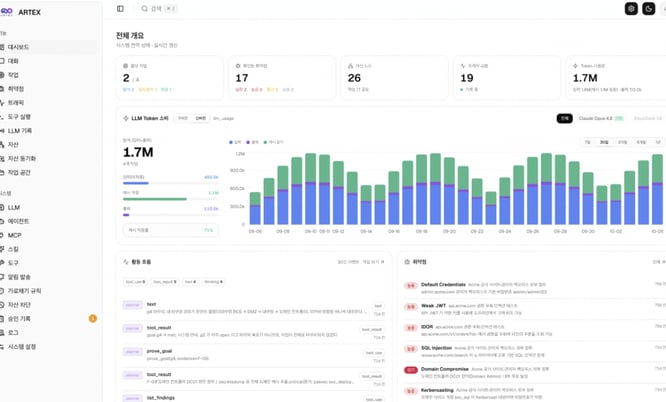
Task: Open 가로채기 규칙 in the sidebar
Action: pyautogui.click(x=49, y=291)
